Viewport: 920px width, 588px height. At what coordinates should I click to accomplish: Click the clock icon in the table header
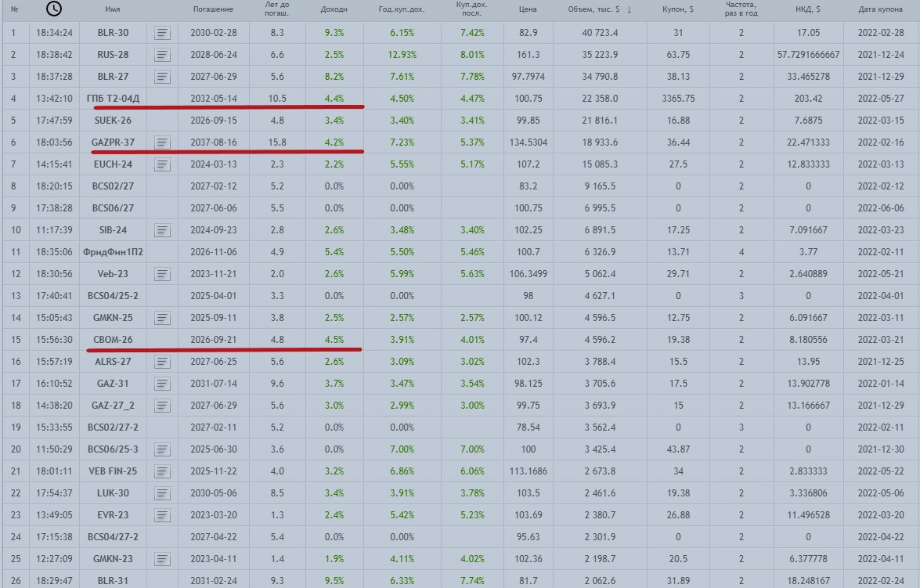54,9
